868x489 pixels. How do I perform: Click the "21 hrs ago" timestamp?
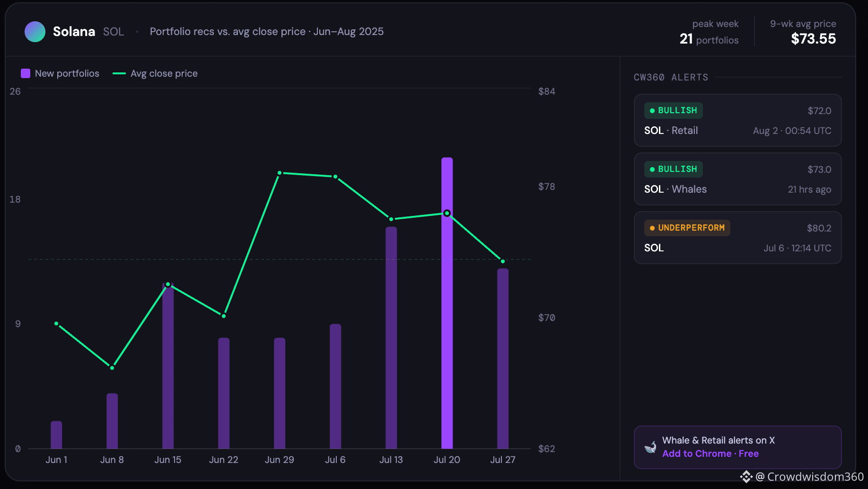pos(810,189)
